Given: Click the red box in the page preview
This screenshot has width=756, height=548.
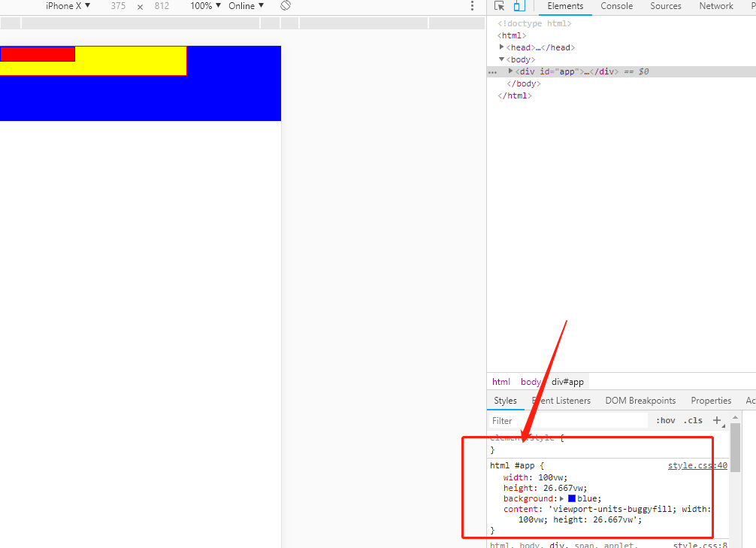Looking at the screenshot, I should pyautogui.click(x=38, y=54).
